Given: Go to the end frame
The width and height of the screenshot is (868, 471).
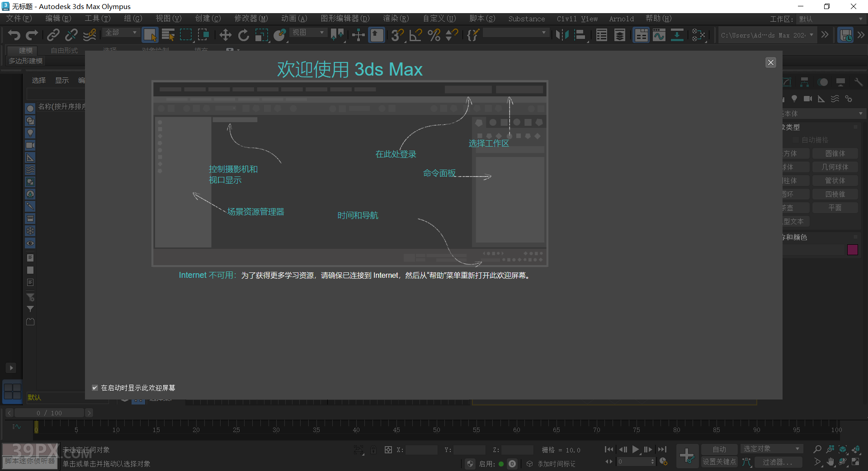Looking at the screenshot, I should pos(662,449).
